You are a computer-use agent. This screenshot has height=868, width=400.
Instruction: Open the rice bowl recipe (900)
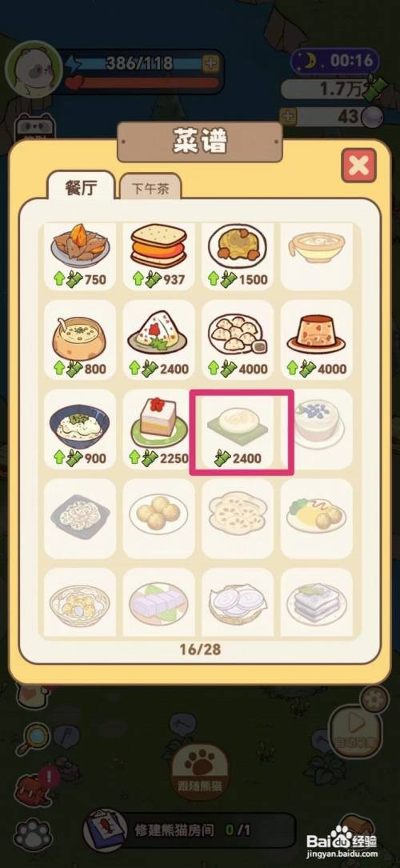[80, 429]
